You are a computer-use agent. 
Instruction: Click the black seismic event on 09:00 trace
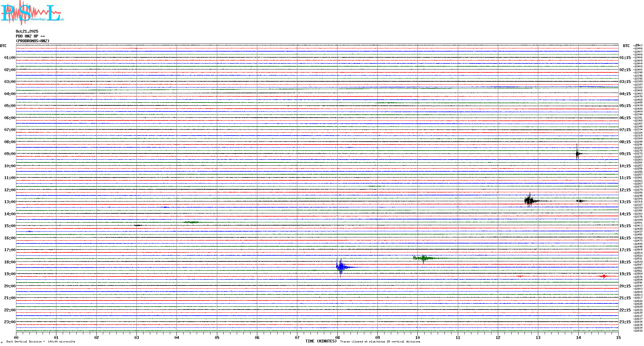click(577, 154)
